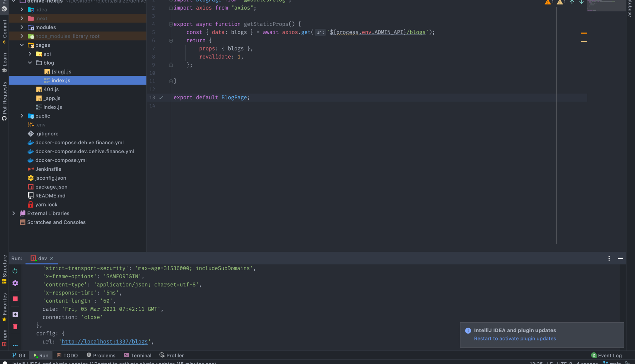Viewport: 635px width, 364px height.
Task: Open [slug].js file
Action: pos(61,72)
